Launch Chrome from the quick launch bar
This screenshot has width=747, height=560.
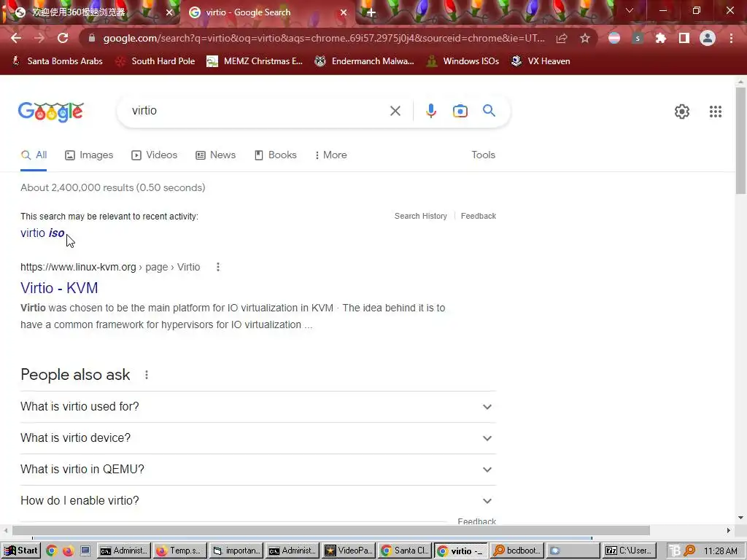pyautogui.click(x=51, y=551)
